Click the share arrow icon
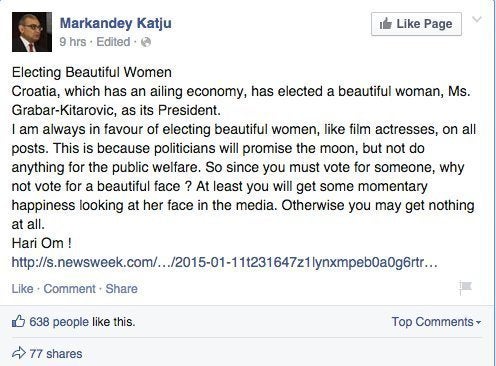496x366 pixels. coord(19,353)
